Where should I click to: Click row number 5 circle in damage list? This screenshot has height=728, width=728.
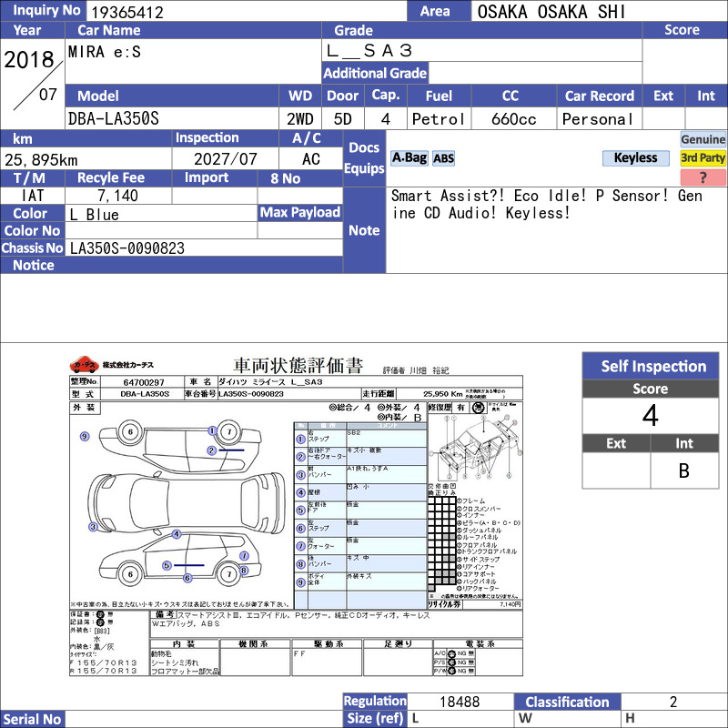click(x=300, y=511)
